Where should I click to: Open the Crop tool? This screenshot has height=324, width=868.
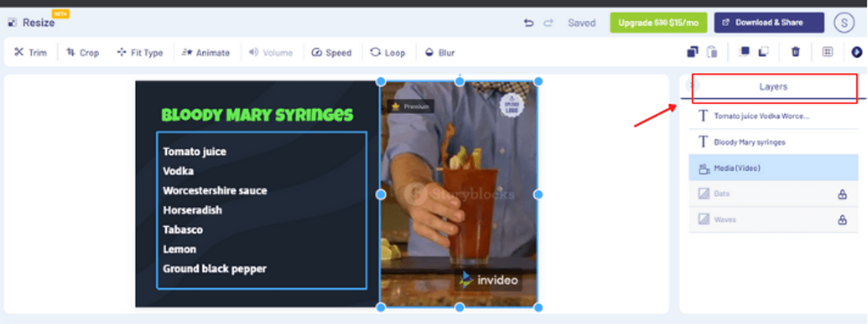point(82,53)
